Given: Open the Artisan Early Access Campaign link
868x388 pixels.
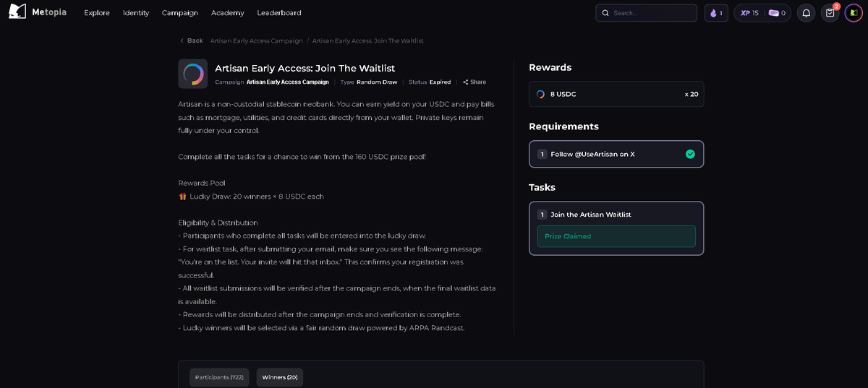Looking at the screenshot, I should (287, 82).
